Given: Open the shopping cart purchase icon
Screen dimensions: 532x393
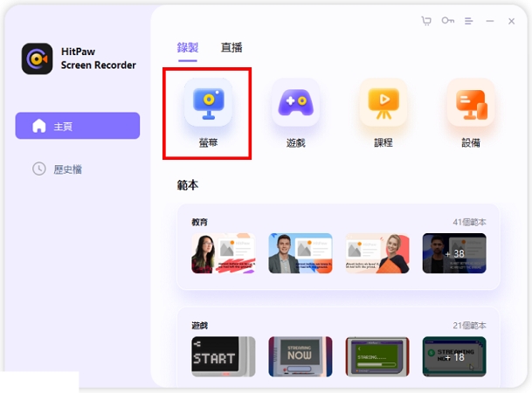Looking at the screenshot, I should (x=426, y=21).
